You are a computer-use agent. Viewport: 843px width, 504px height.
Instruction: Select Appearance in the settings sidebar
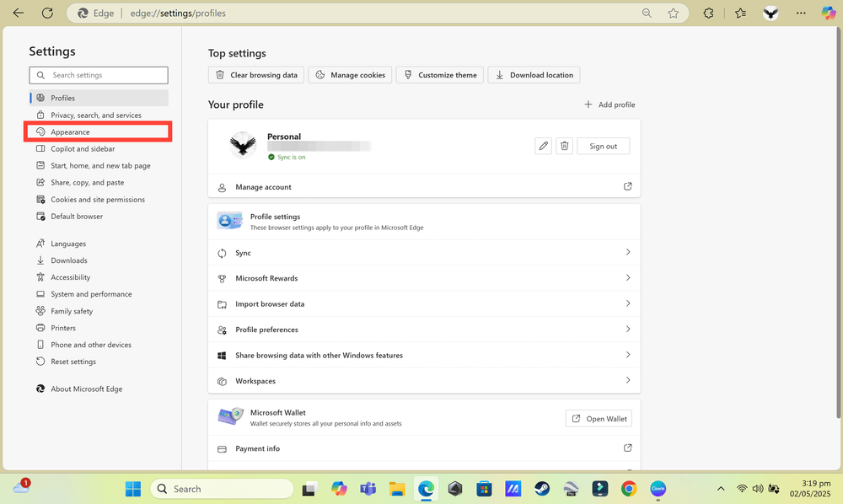pos(99,131)
